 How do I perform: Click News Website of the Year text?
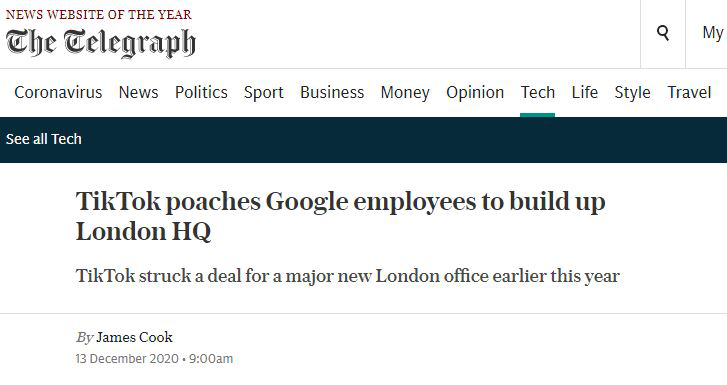pos(98,14)
